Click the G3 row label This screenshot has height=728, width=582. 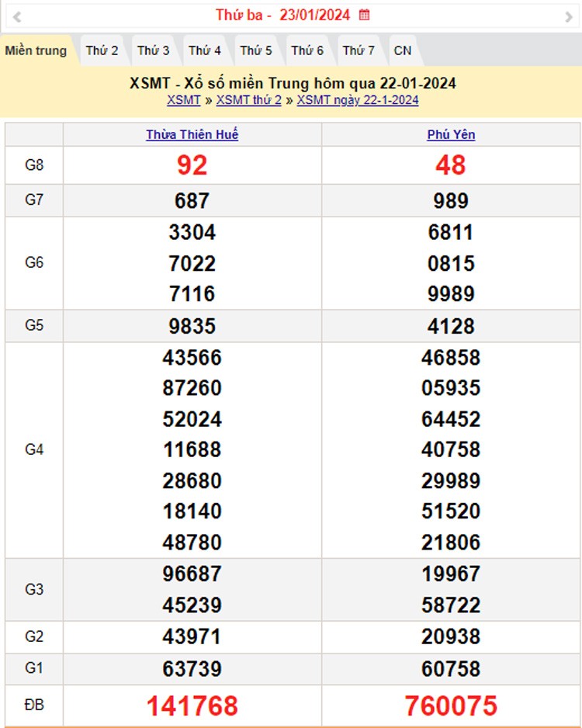point(34,589)
